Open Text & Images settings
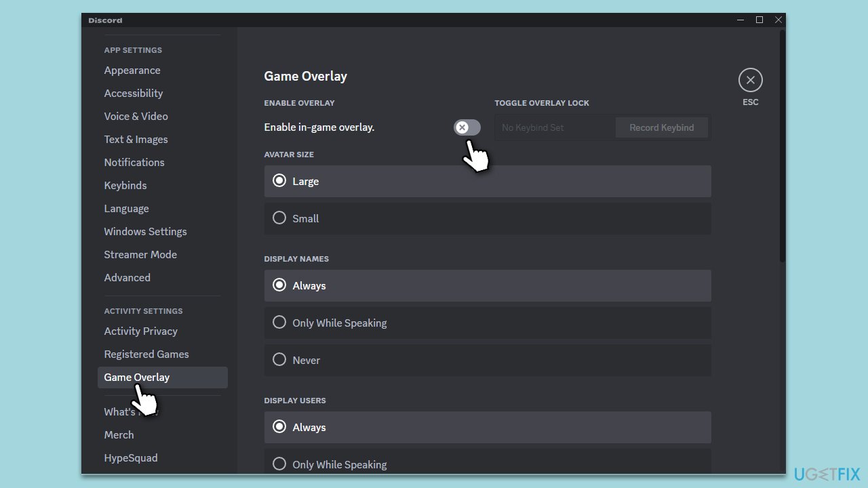This screenshot has height=488, width=868. pos(136,140)
